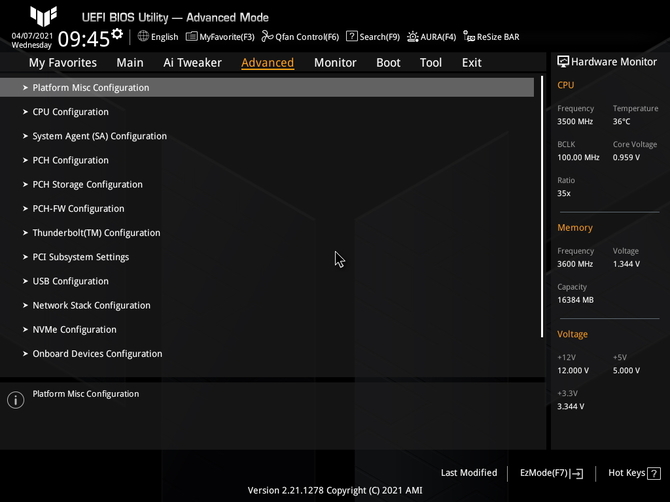Viewport: 670px width, 502px height.
Task: Click memory voltage value 1.344 V
Action: [626, 264]
